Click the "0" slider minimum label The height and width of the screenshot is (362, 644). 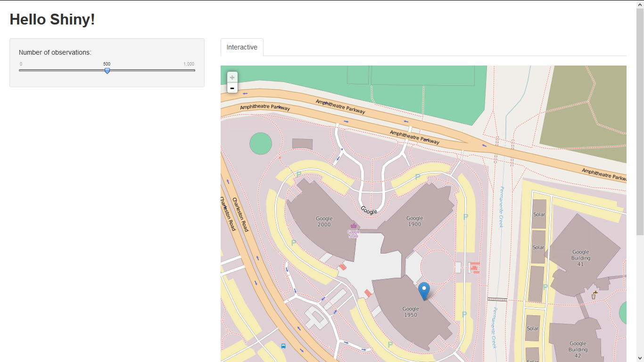tap(21, 64)
